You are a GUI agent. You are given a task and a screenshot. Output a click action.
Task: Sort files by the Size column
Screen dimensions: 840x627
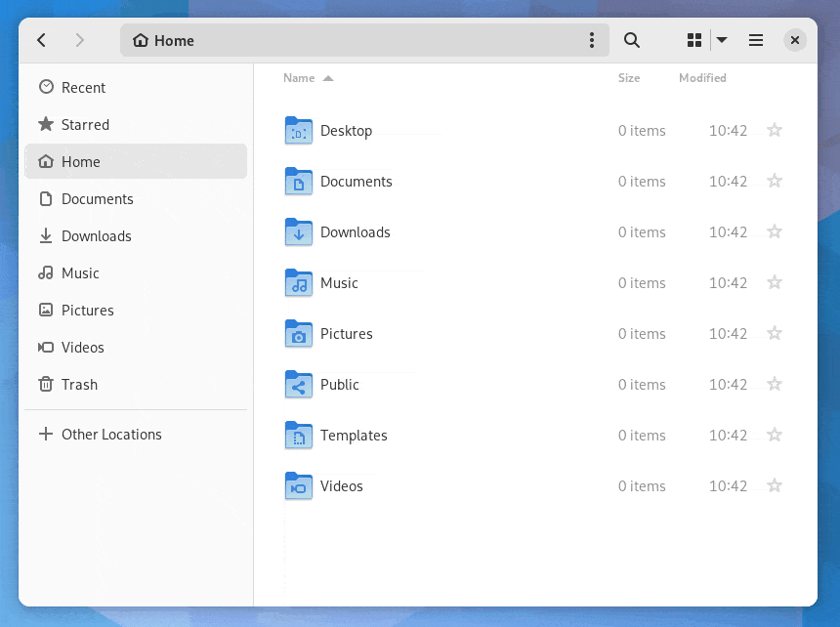click(x=629, y=78)
